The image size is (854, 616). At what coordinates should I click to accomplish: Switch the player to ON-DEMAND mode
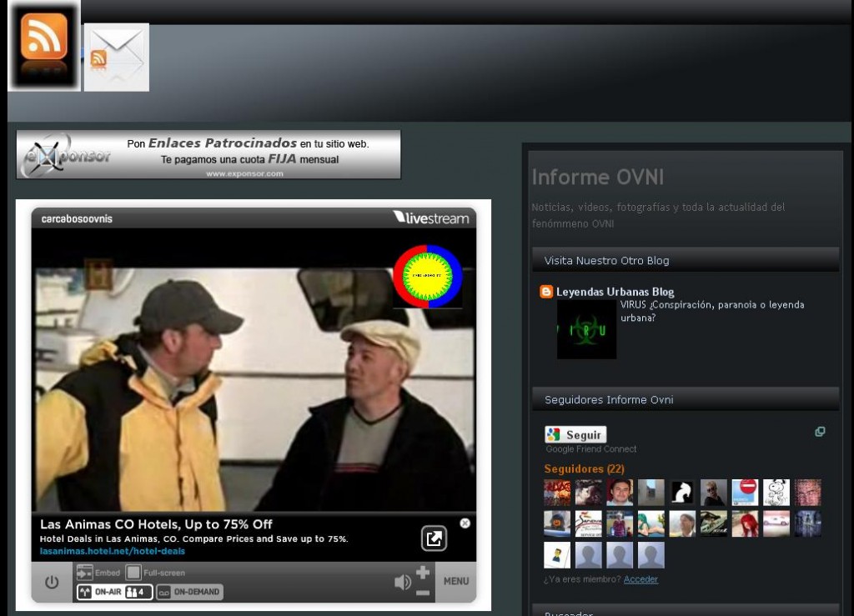point(189,592)
